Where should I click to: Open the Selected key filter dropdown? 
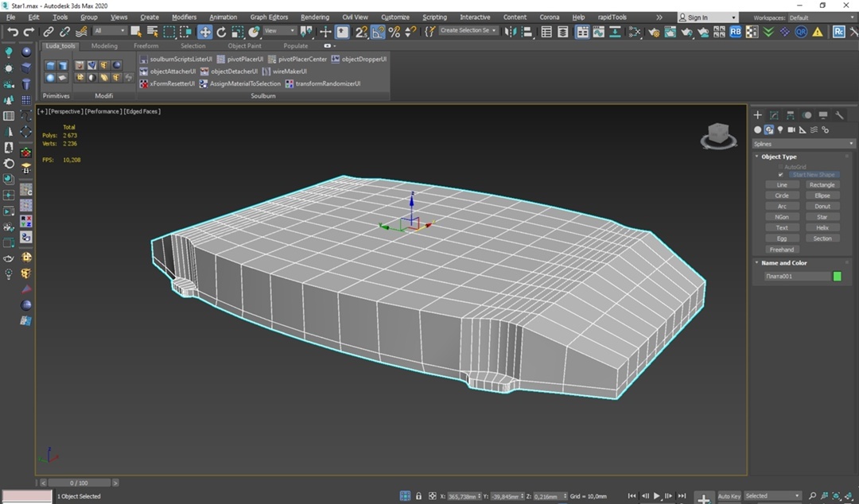pyautogui.click(x=772, y=496)
